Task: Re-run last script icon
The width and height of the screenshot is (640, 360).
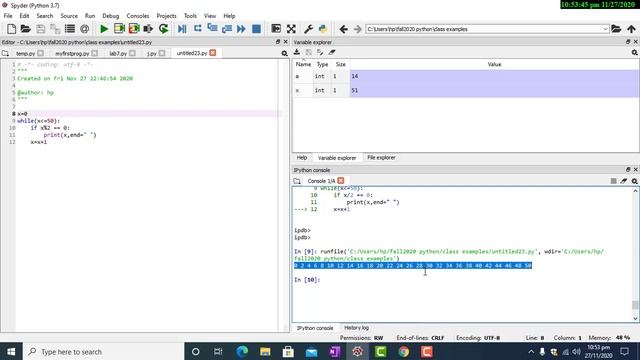Action: pyautogui.click(x=164, y=29)
